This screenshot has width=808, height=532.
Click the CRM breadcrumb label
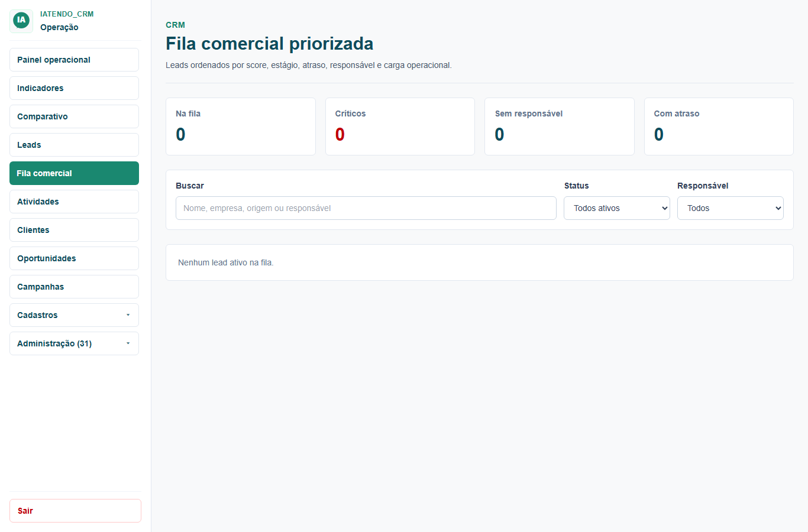pos(175,25)
